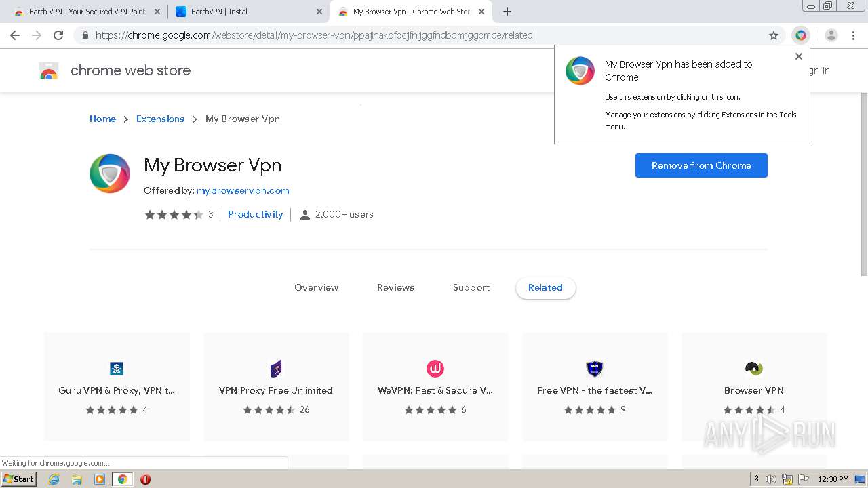Click taskbar clock 12:38 PM
Image resolution: width=868 pixels, height=488 pixels.
point(833,479)
